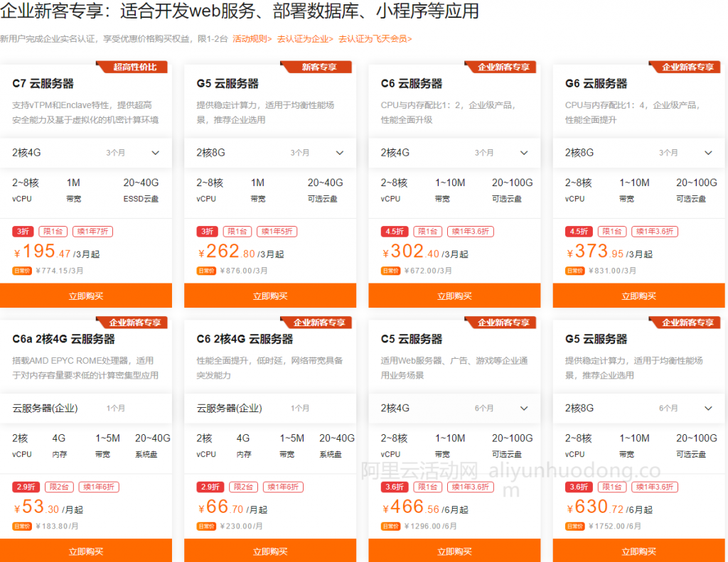Click the ¥466.56 /6月起 price

point(425,507)
